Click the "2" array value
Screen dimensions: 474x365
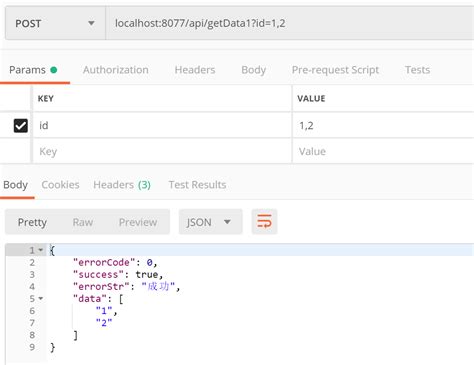[104, 323]
